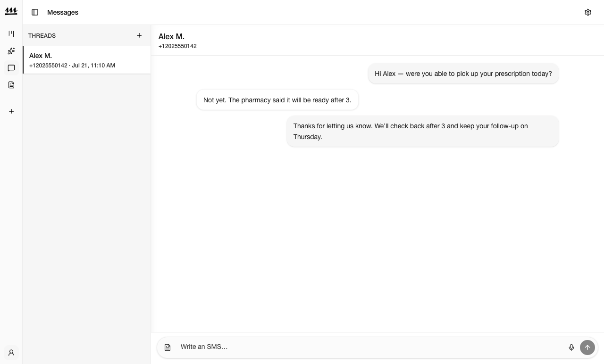
Task: Click the plus icon in left rail
Action: click(11, 111)
